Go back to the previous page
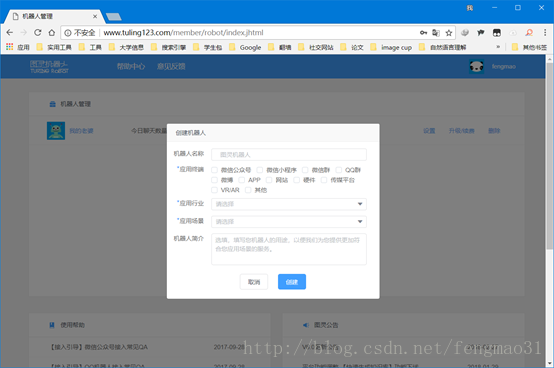The height and width of the screenshot is (368, 554). [10, 32]
